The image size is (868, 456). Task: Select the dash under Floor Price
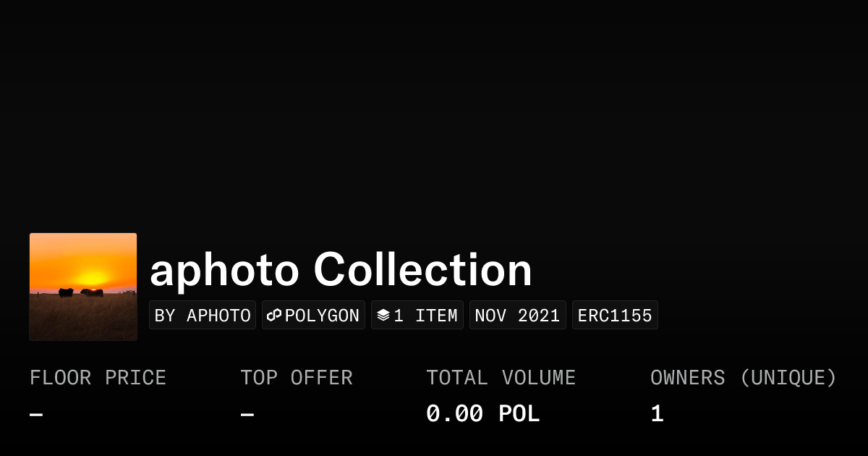(36, 415)
